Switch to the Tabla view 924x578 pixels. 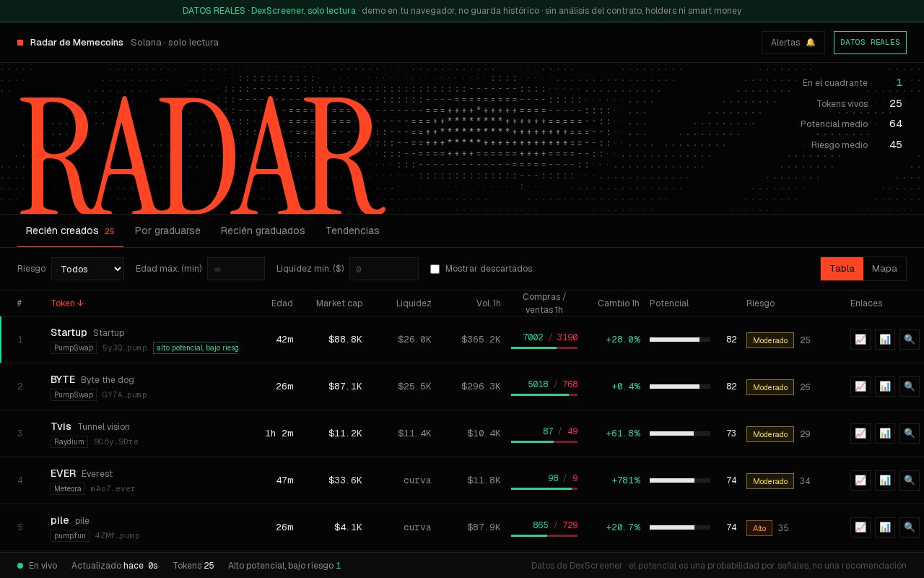point(842,269)
